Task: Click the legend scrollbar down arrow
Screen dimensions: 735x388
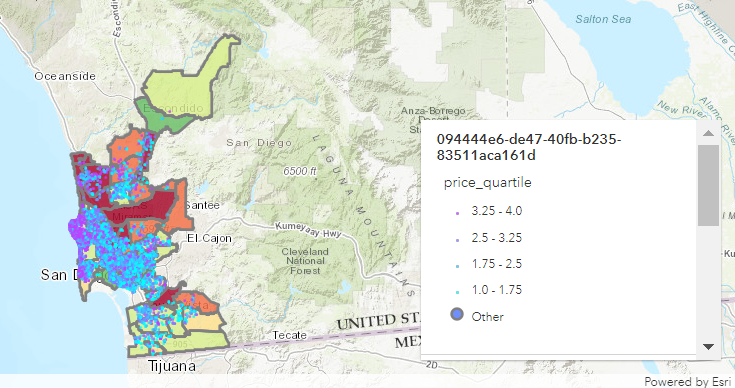Action: [708, 347]
